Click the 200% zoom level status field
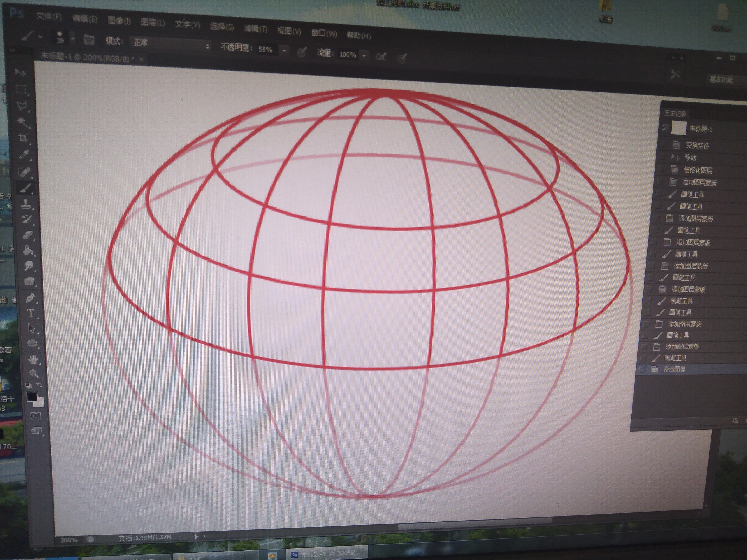747x560 pixels. [69, 540]
